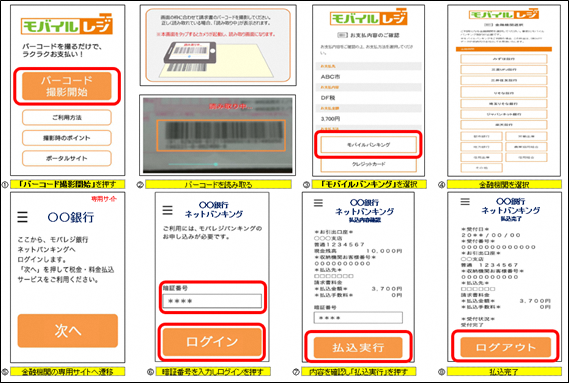Tap the 払込実行 button
The width and height of the screenshot is (569, 383).
coord(358,347)
